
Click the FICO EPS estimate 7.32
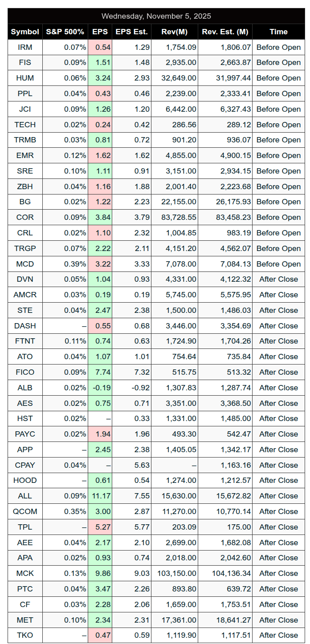pos(142,372)
